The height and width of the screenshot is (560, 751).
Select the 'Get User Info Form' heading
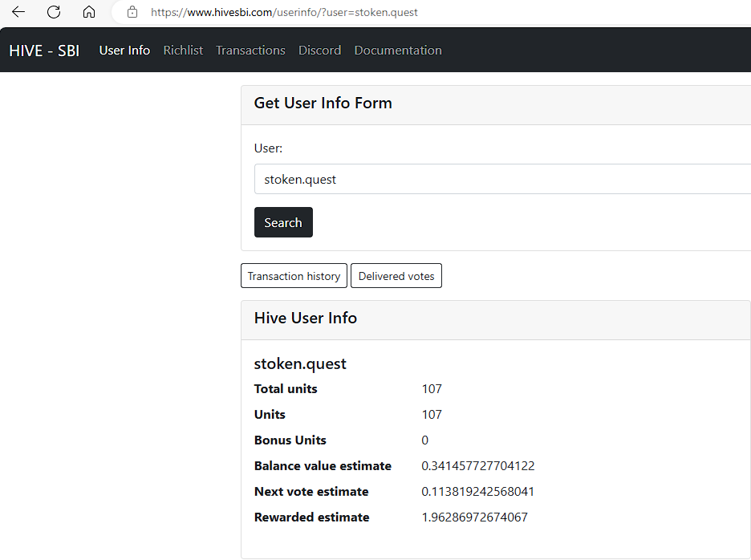(323, 103)
